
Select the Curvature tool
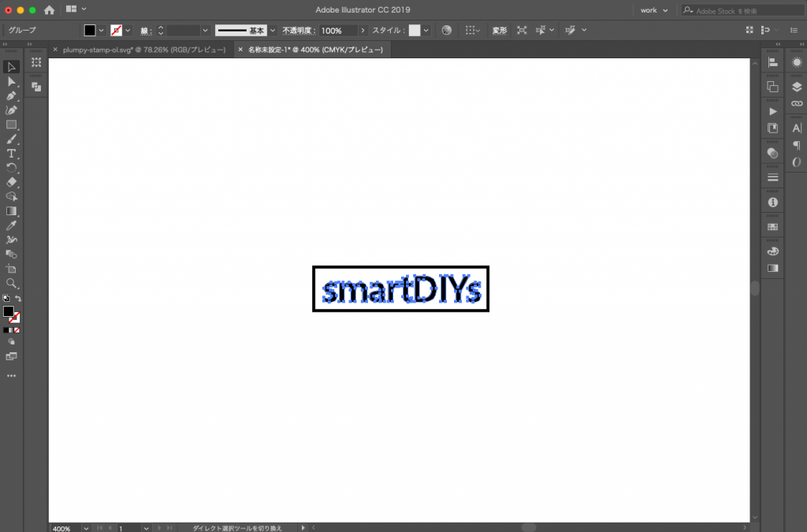[x=11, y=110]
